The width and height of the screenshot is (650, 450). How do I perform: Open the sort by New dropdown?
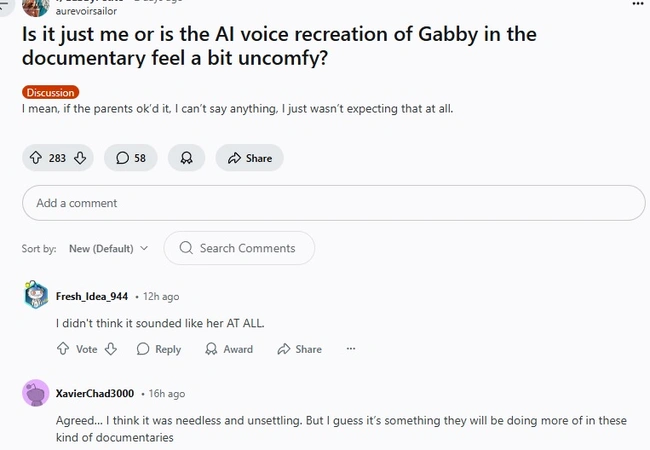tap(108, 248)
